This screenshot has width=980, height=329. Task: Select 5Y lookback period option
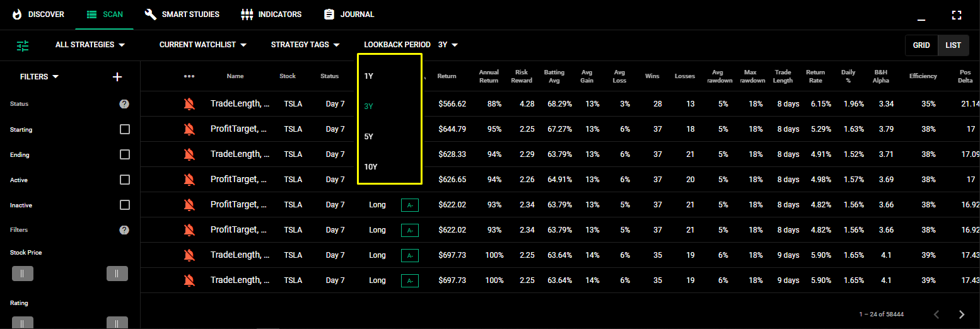[389, 137]
